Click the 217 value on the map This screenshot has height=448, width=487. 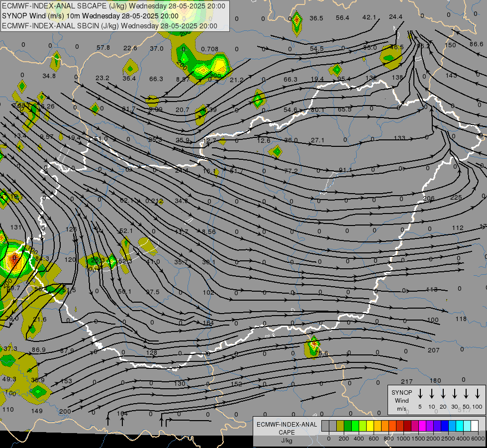point(406,381)
